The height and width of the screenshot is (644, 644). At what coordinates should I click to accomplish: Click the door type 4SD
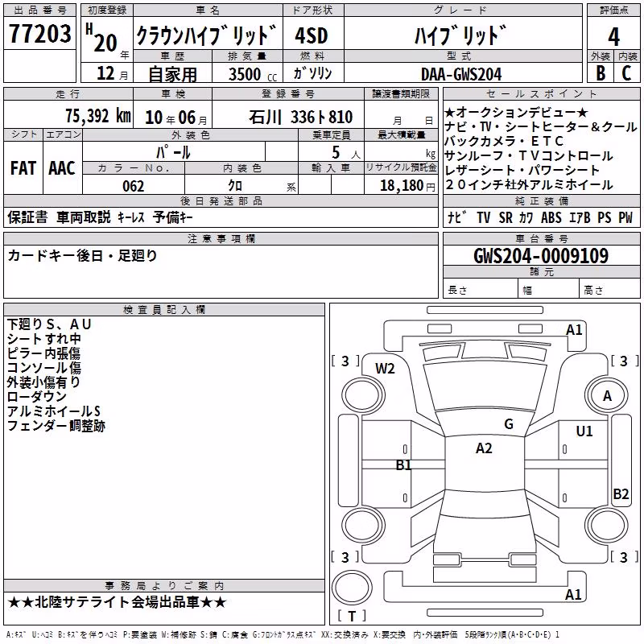312,35
